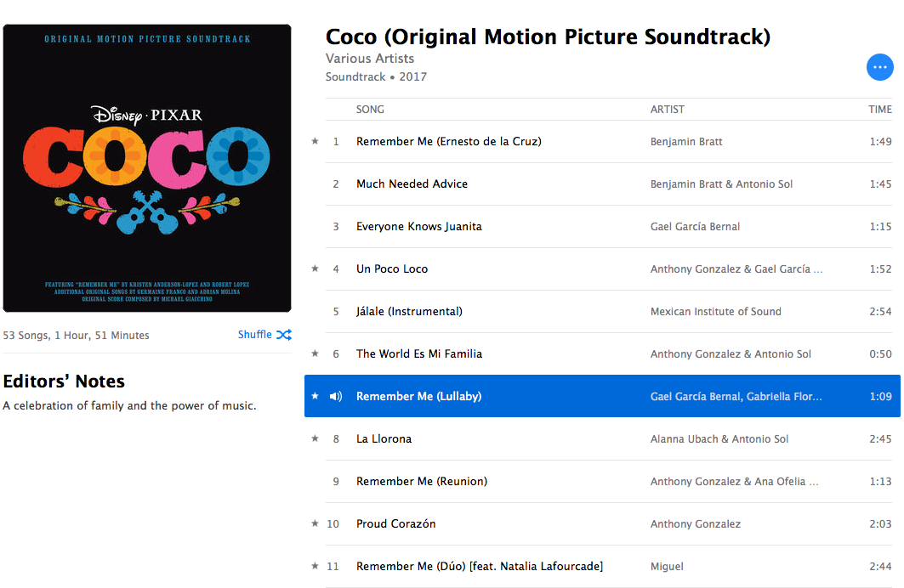
Task: Sort tracks by the TIME column header
Action: point(879,110)
